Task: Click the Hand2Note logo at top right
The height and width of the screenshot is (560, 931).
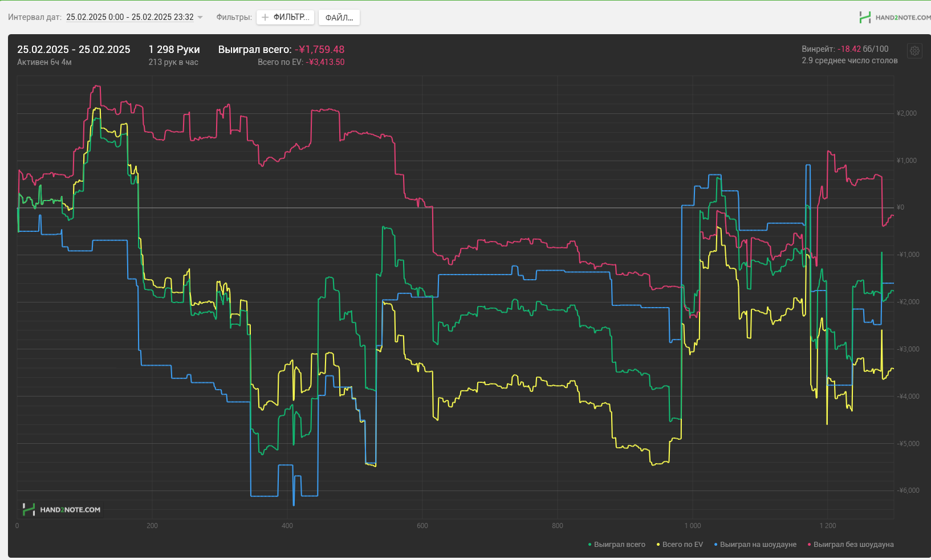Action: [895, 17]
